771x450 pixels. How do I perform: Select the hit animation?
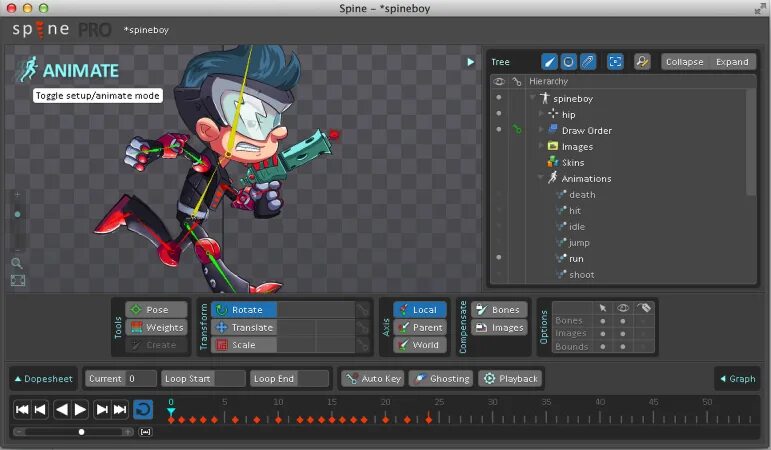coord(575,210)
